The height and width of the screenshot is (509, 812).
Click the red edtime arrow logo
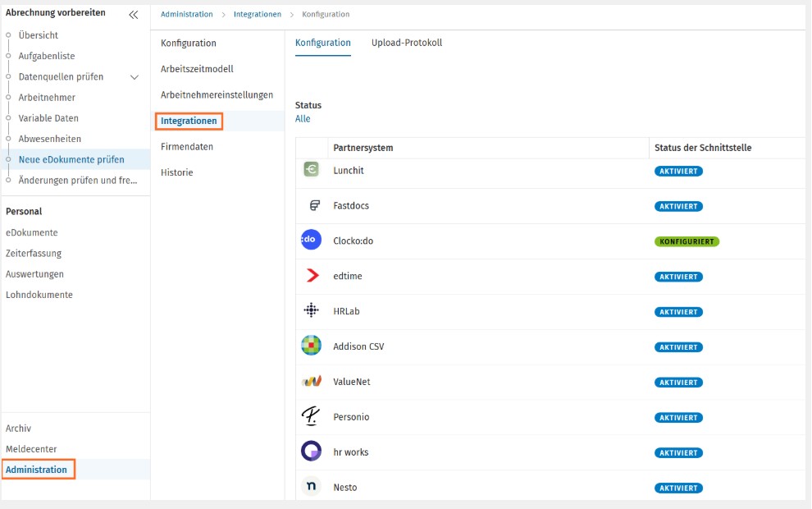pyautogui.click(x=312, y=275)
